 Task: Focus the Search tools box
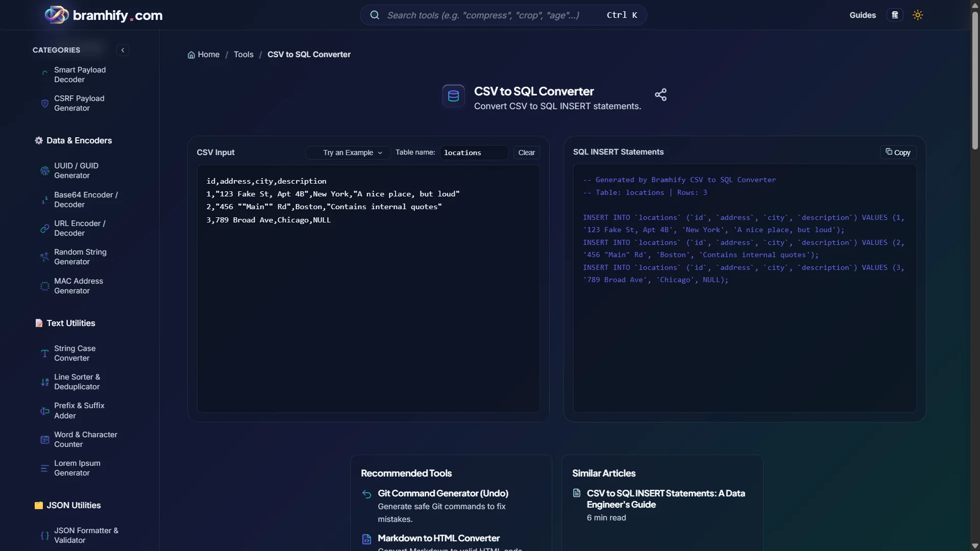(503, 15)
